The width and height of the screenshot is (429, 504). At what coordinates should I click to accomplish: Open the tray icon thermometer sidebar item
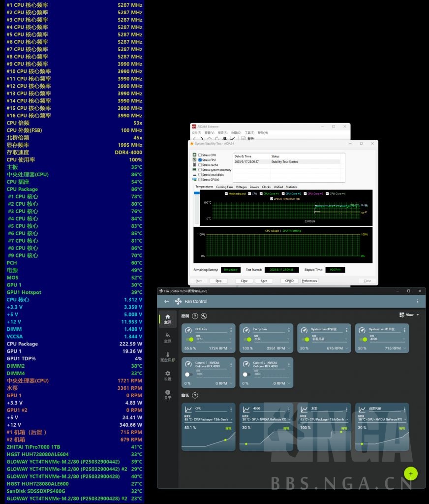pos(167,356)
